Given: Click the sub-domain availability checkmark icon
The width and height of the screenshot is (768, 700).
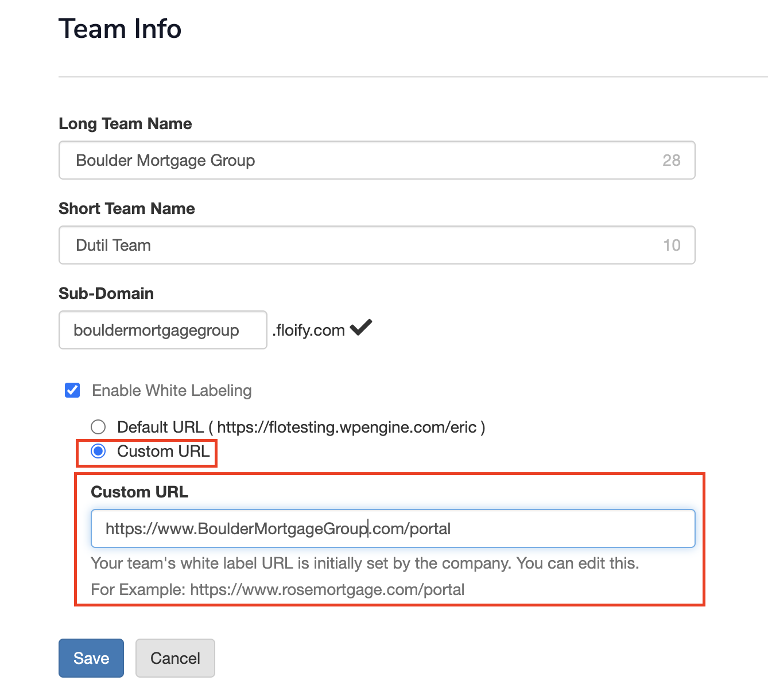Looking at the screenshot, I should 361,328.
